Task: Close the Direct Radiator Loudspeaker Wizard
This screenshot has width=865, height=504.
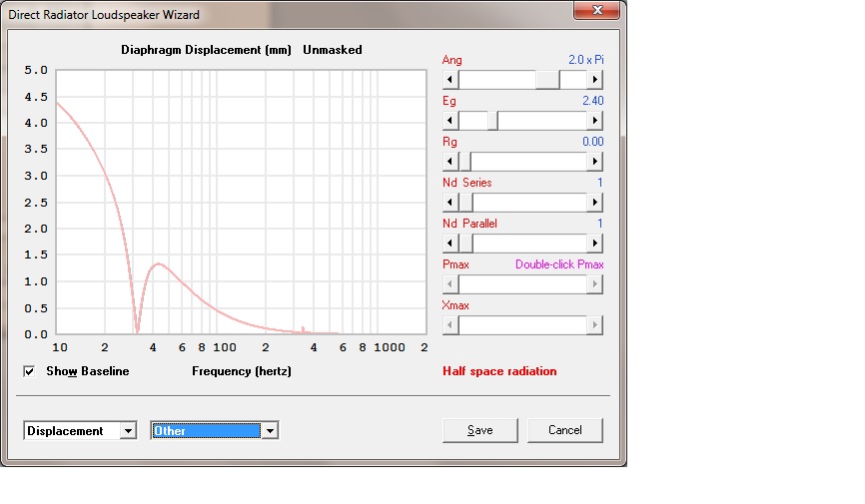Action: point(597,10)
